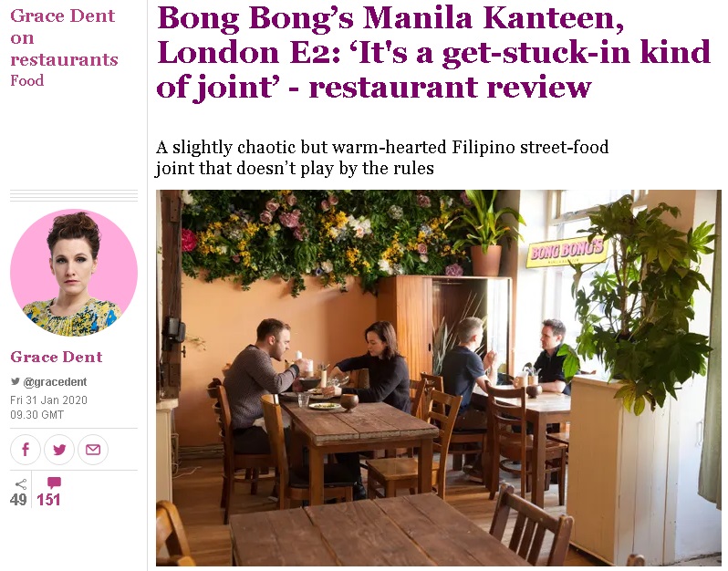The height and width of the screenshot is (571, 728).
Task: Click the 151 comments count
Action: tap(48, 500)
